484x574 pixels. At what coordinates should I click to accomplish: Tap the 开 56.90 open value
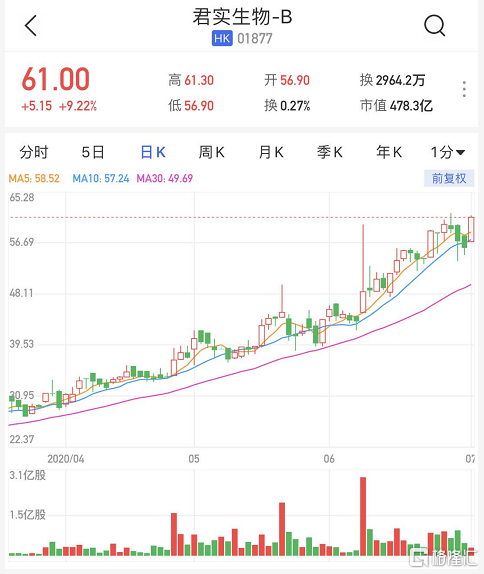(x=287, y=80)
